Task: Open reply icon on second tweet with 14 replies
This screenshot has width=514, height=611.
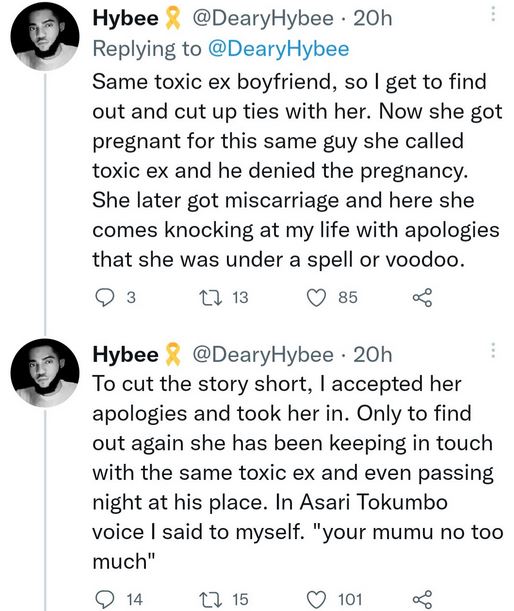Action: 105,599
